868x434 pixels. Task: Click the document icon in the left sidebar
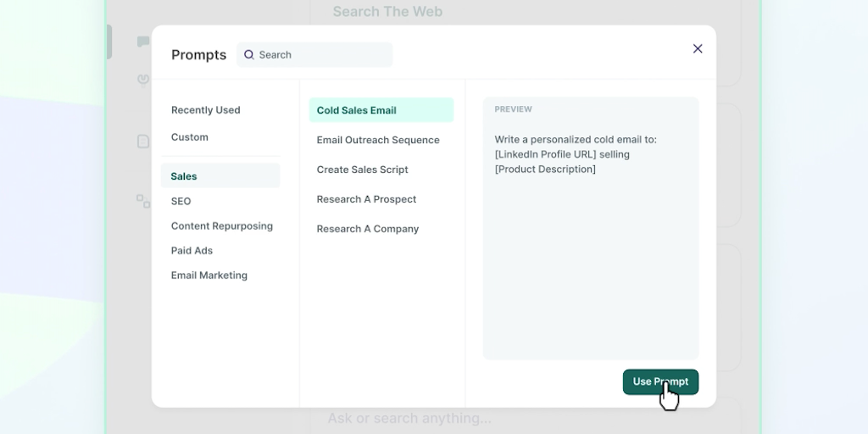click(x=143, y=142)
